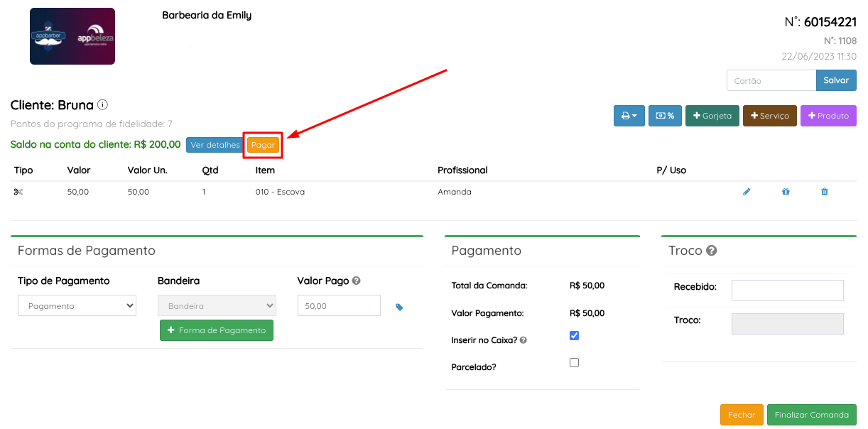Click the pencil edit icon for Escova

(747, 192)
